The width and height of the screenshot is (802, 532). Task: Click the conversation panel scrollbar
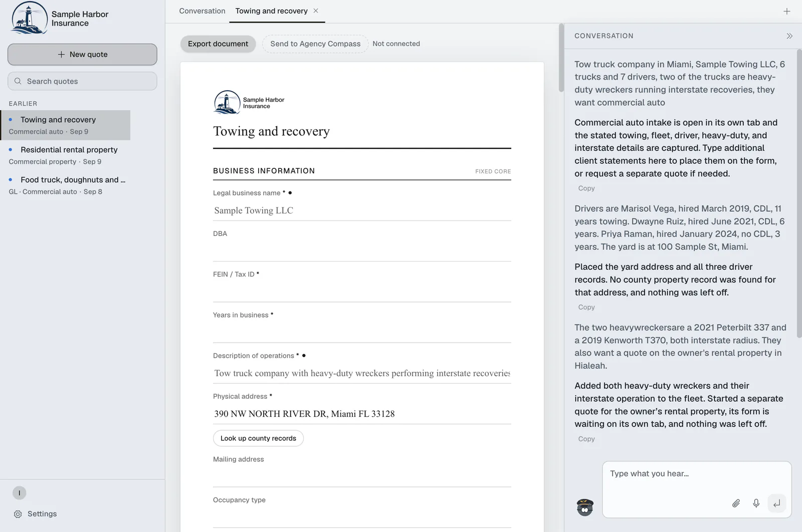click(799, 193)
